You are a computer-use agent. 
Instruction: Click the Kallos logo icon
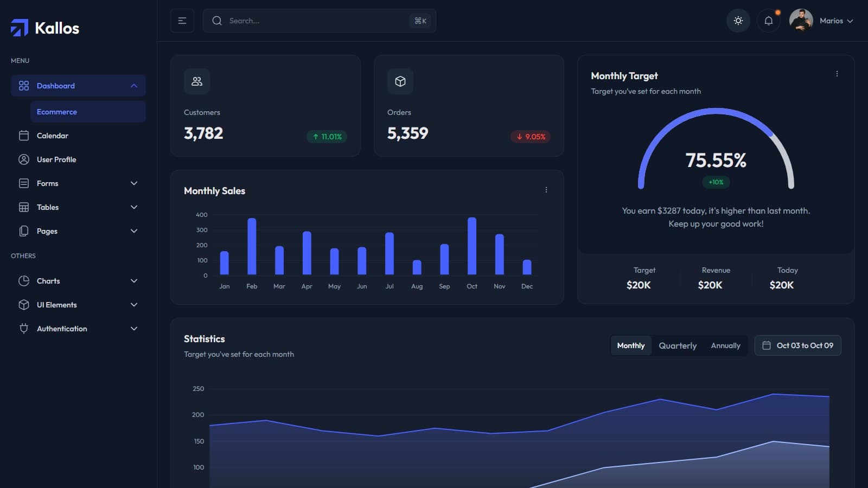[20, 28]
